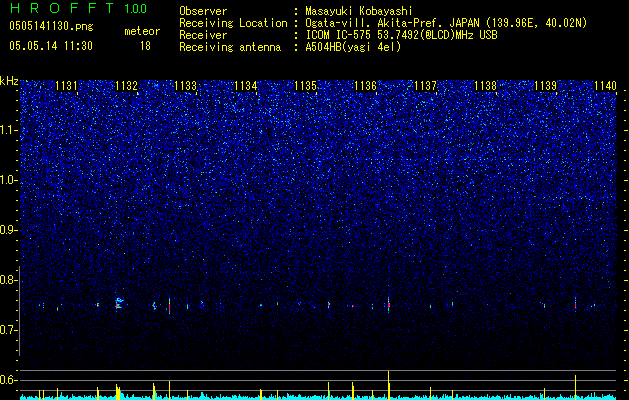Click the 'Observer' field label
This screenshot has height=400, width=629.
pos(203,11)
